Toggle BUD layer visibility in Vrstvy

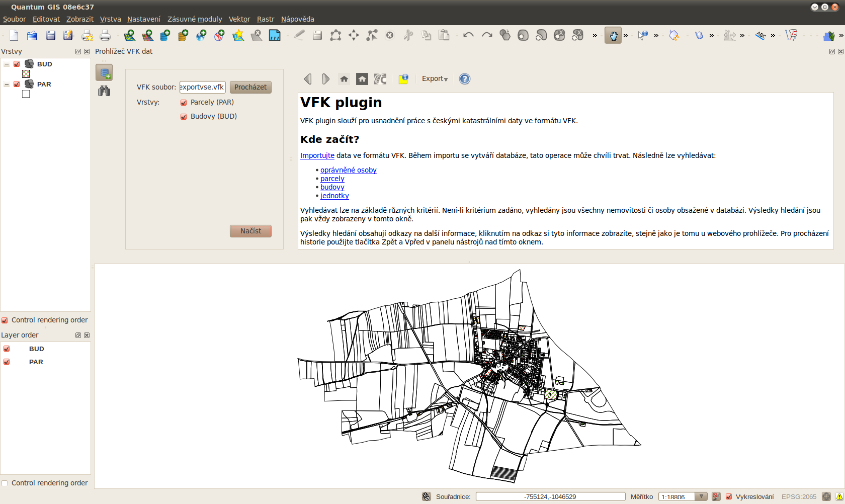pos(17,64)
